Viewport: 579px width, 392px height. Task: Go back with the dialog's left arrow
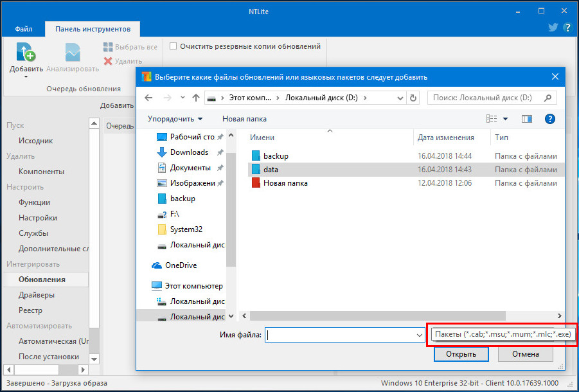(x=148, y=98)
